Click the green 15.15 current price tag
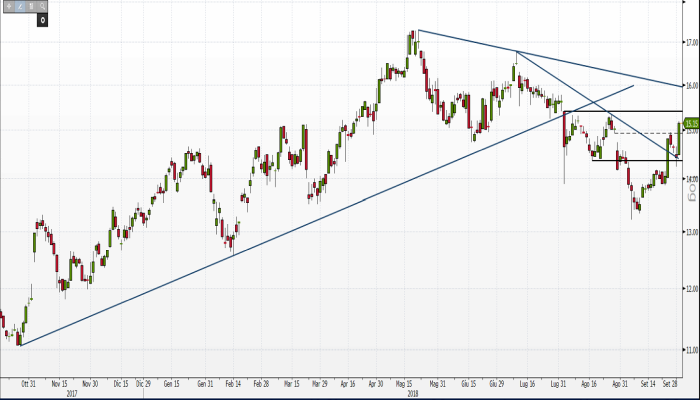 pyautogui.click(x=691, y=123)
